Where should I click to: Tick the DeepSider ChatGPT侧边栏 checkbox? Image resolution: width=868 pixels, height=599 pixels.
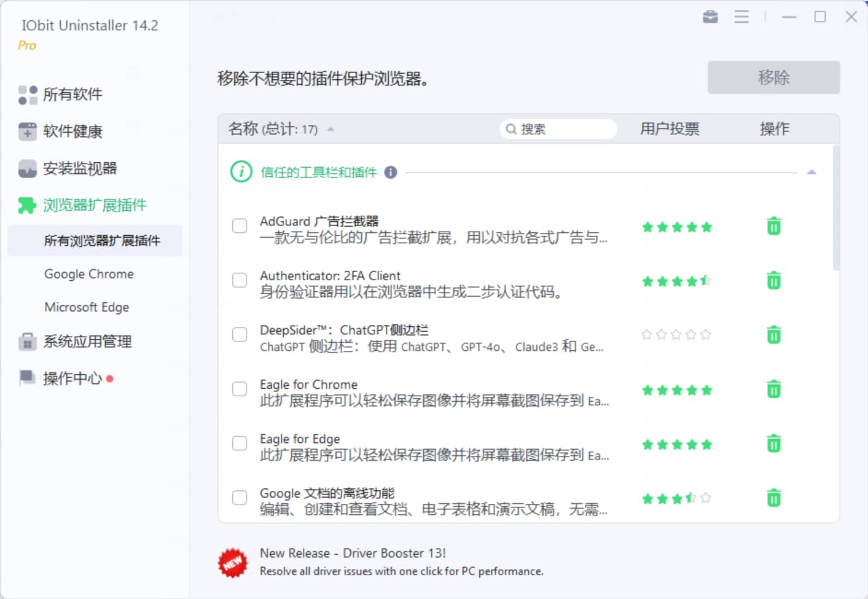click(240, 335)
